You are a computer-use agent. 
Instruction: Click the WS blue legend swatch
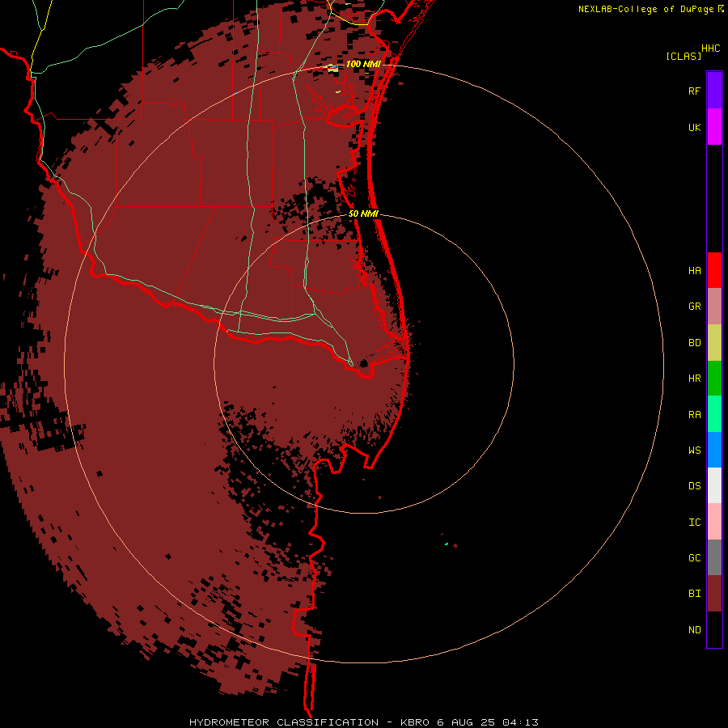714,450
